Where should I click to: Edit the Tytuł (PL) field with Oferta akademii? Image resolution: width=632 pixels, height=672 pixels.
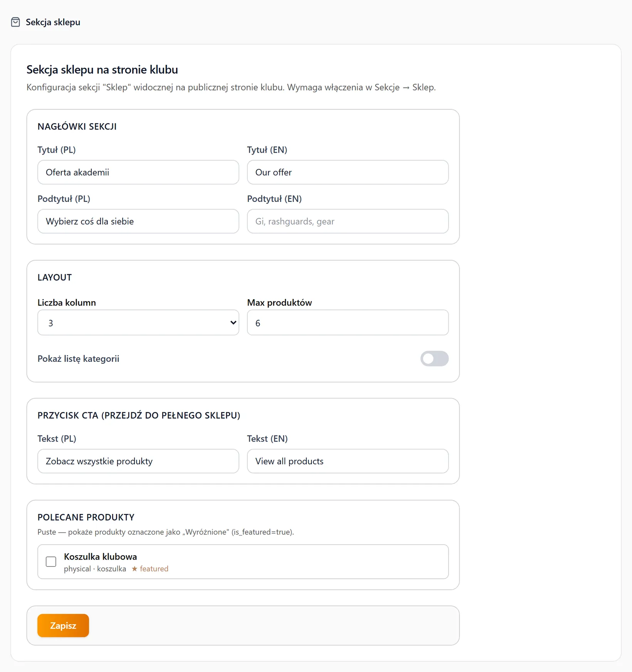pos(138,172)
